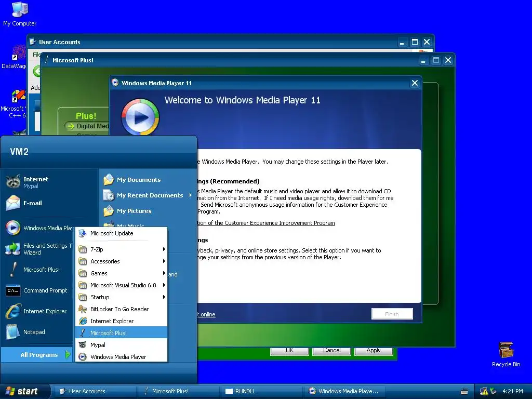This screenshot has height=399, width=532.
Task: Expand Microsoft Visual Studio 6.0 submenu arrow
Action: pos(164,285)
